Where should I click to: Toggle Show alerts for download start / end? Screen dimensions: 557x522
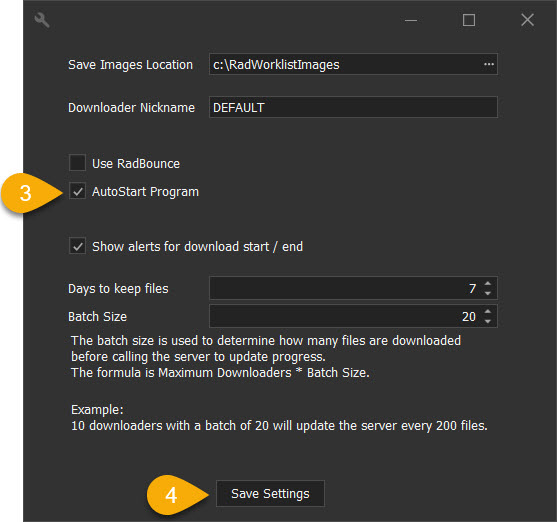(77, 246)
